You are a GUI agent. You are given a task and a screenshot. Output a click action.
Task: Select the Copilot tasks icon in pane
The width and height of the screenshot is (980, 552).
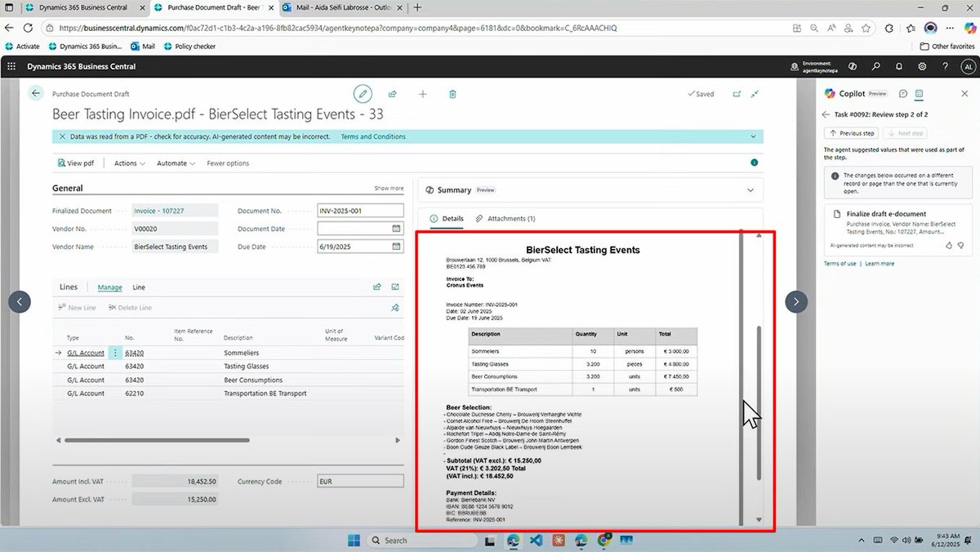920,94
